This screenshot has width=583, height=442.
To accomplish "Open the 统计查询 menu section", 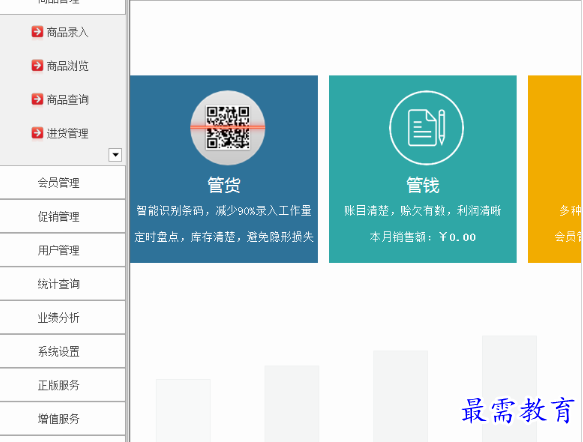I will [62, 284].
